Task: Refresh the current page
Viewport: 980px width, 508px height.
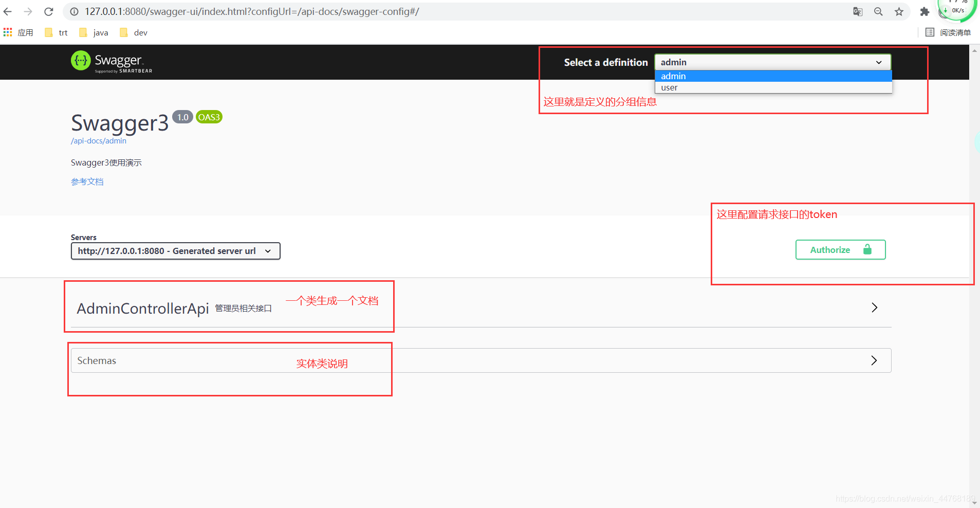Action: pos(48,11)
